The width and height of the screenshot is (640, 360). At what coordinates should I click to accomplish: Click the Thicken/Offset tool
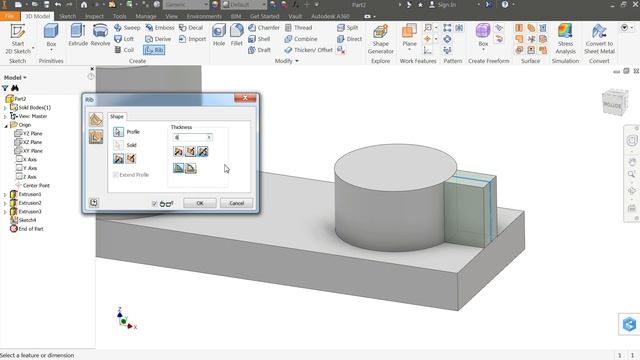point(308,50)
